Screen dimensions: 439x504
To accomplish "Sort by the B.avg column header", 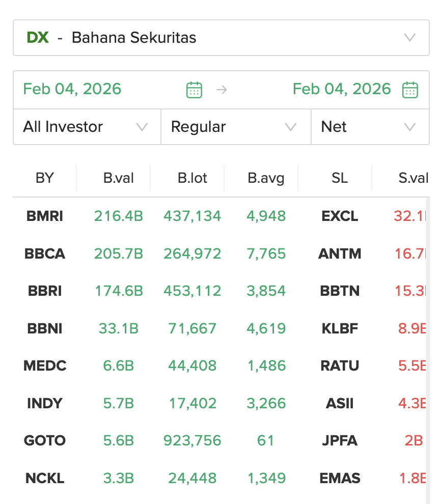I will pyautogui.click(x=266, y=178).
